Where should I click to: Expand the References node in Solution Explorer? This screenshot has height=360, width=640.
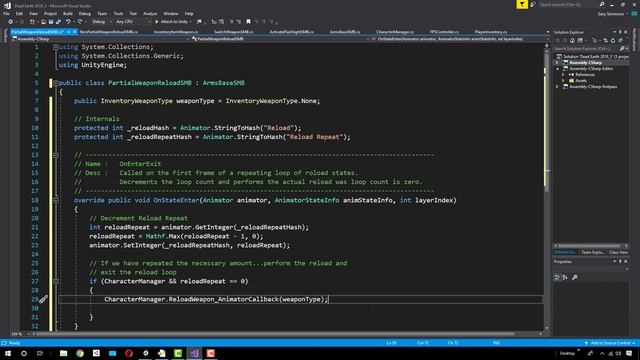coord(563,75)
